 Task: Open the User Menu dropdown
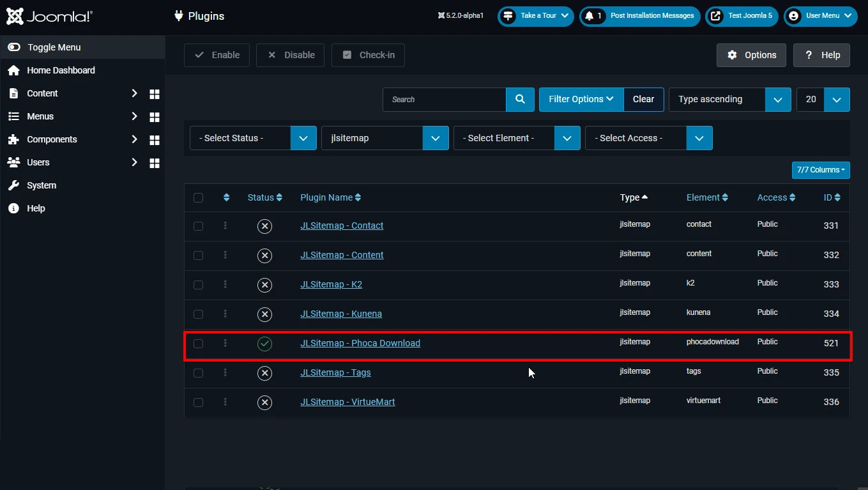click(820, 16)
